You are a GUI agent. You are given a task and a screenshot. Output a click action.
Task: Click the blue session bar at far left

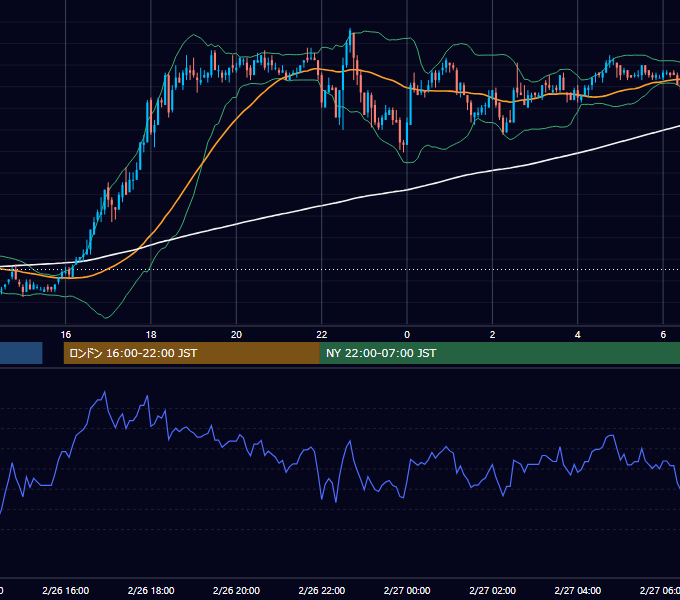pos(21,353)
